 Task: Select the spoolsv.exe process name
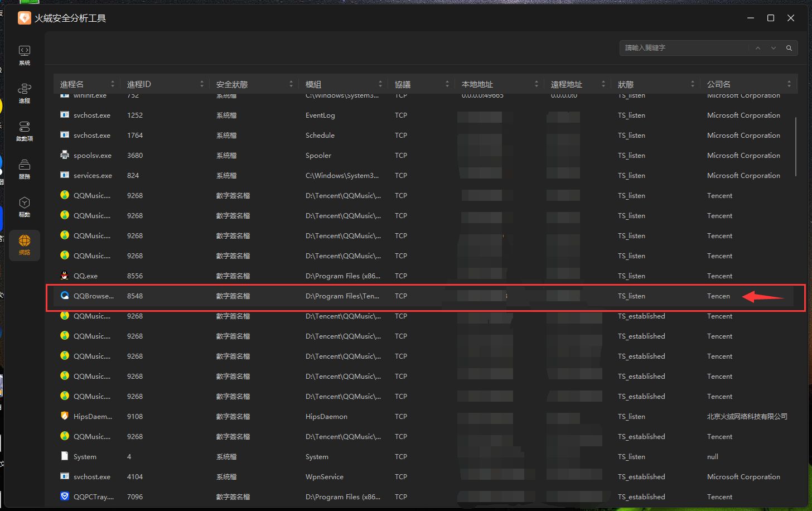[93, 156]
